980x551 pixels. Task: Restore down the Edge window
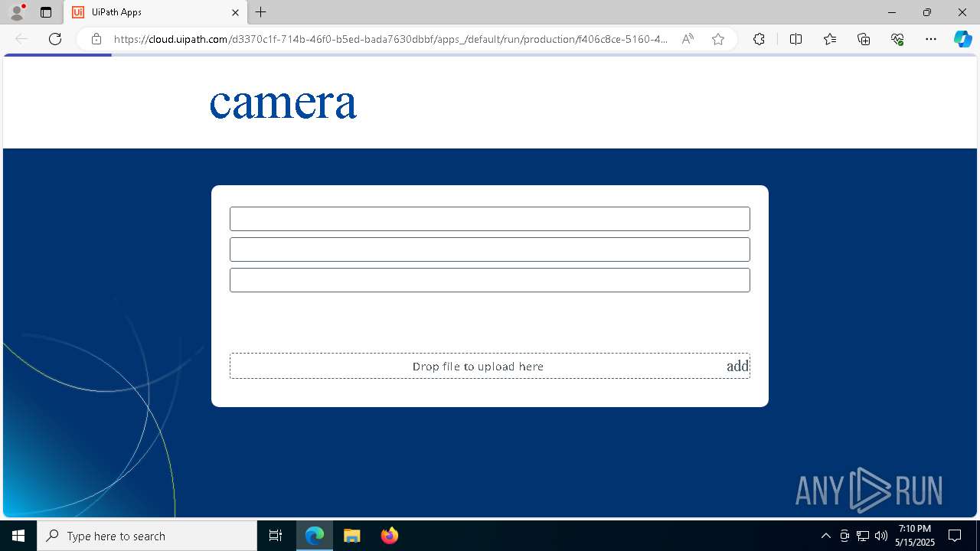point(927,12)
